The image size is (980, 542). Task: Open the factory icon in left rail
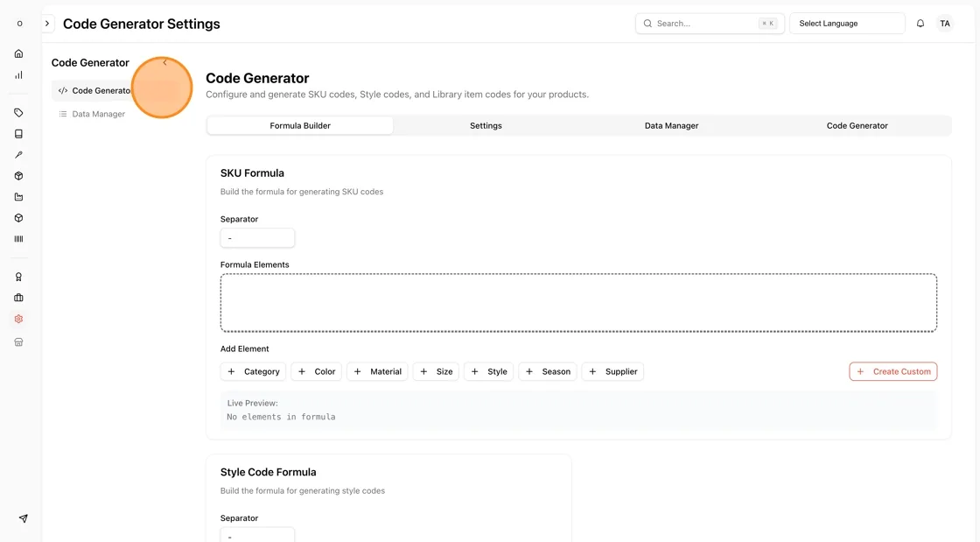18,197
